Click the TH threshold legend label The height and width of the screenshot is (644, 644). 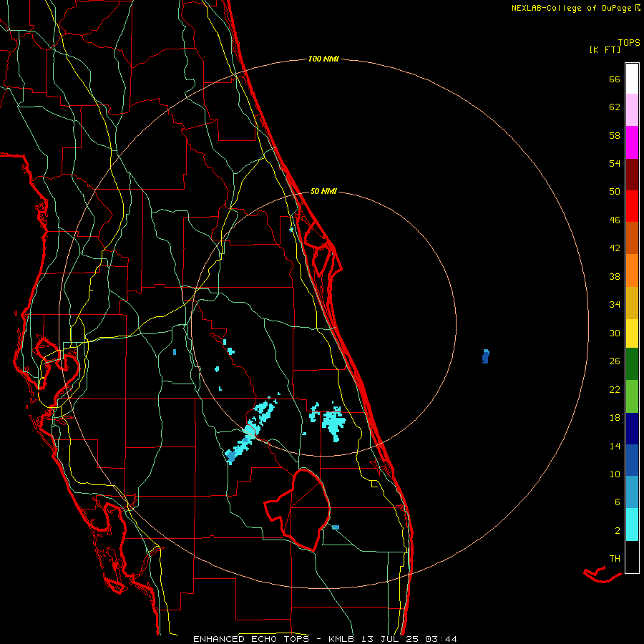(x=615, y=559)
